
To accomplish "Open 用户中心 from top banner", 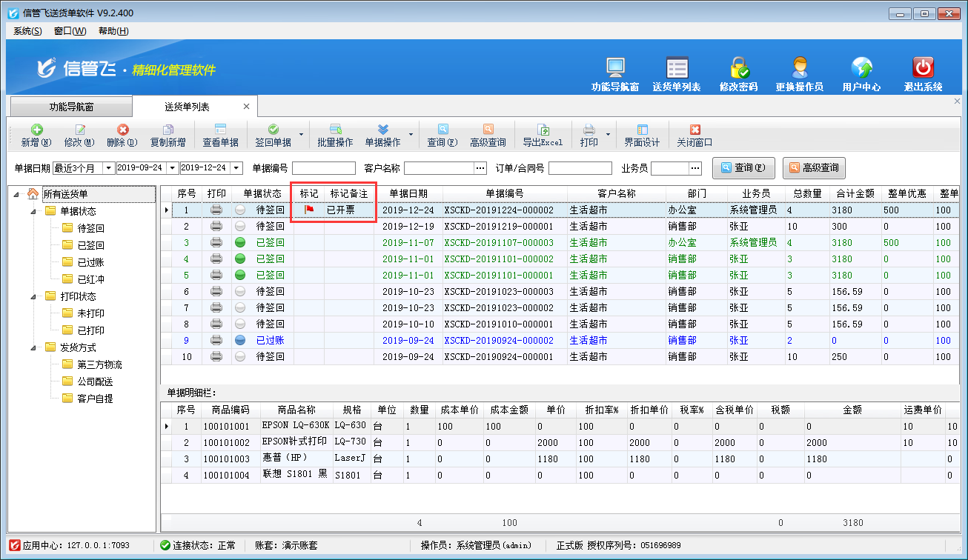I will [x=861, y=68].
